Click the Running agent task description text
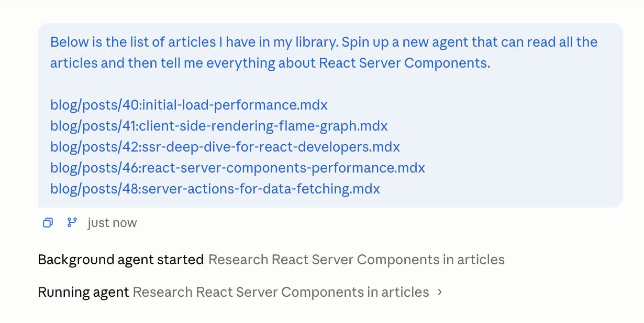Screen dimensions: 644x323 tap(281, 292)
